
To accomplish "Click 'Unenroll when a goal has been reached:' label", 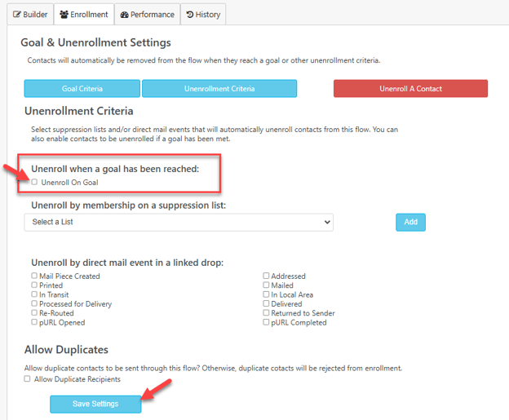I will point(115,169).
